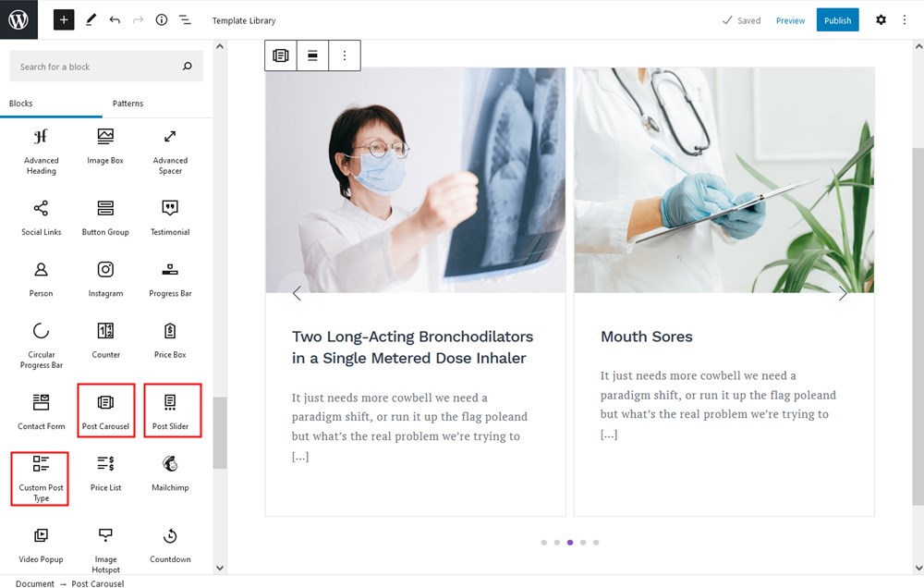The image size is (924, 588).
Task: Select the fifth carousel pagination dot
Action: click(596, 543)
